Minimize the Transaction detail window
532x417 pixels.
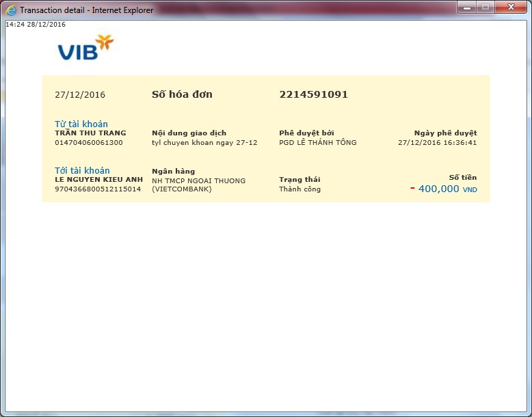click(468, 8)
